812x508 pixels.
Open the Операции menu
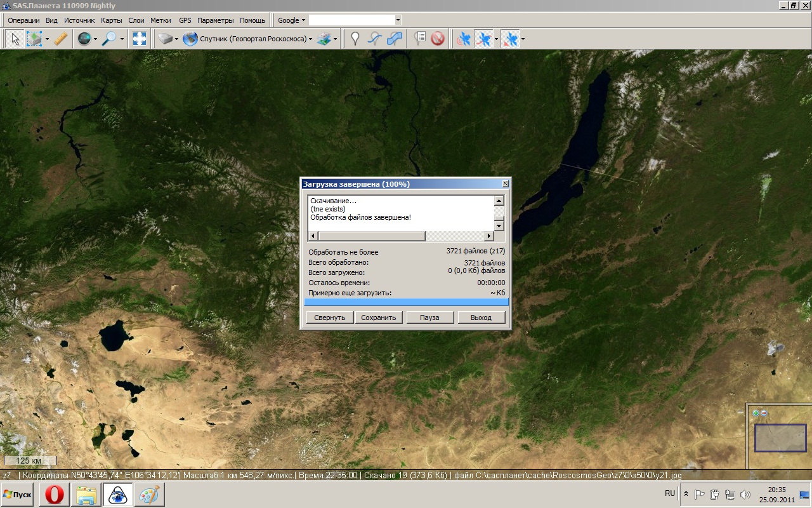tap(24, 20)
